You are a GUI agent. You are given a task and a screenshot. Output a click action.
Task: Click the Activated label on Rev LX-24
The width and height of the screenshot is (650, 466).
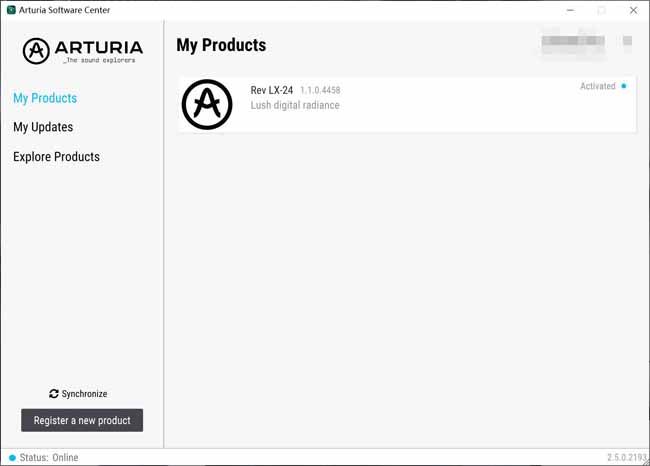pos(597,86)
